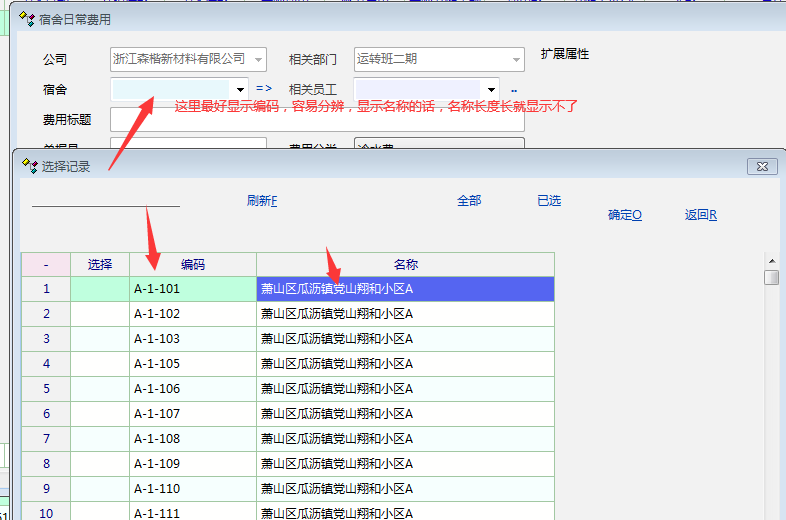Close the 选择记录 dialog
786x520 pixels.
[761, 166]
